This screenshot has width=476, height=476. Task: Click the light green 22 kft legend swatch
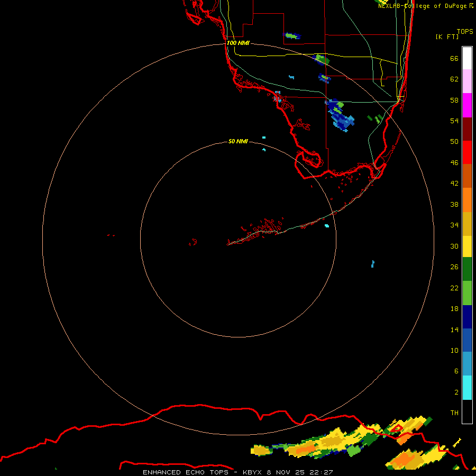point(467,293)
